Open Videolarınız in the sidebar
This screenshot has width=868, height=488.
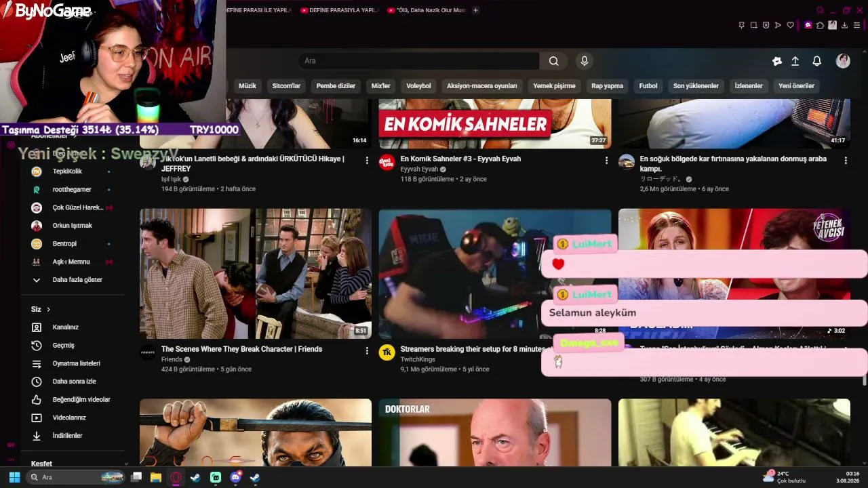pyautogui.click(x=69, y=418)
